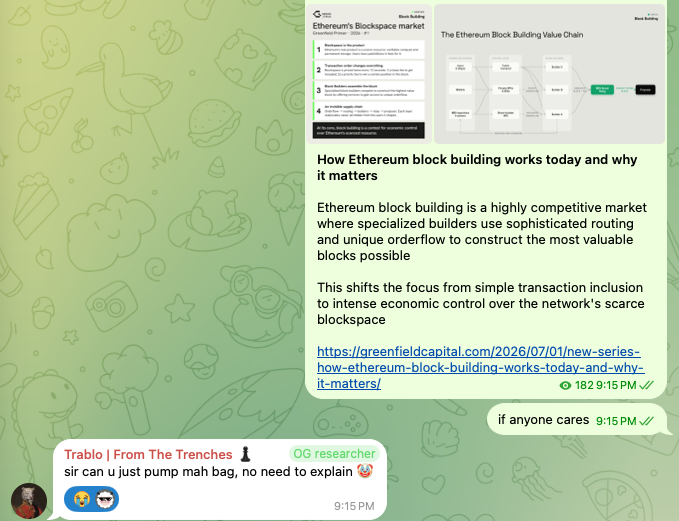Open the Ethereum's Blockspace market image thumbnail
Viewport: 679px width, 521px height.
(369, 74)
